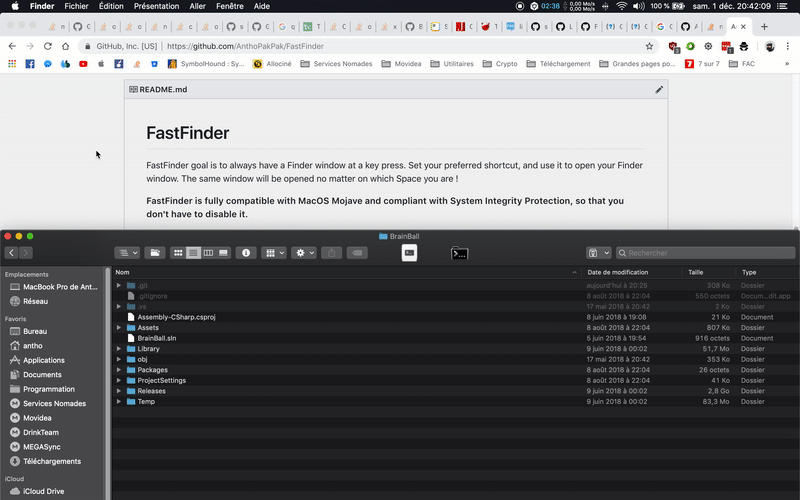Go to Chrome home page icon

coord(65,46)
